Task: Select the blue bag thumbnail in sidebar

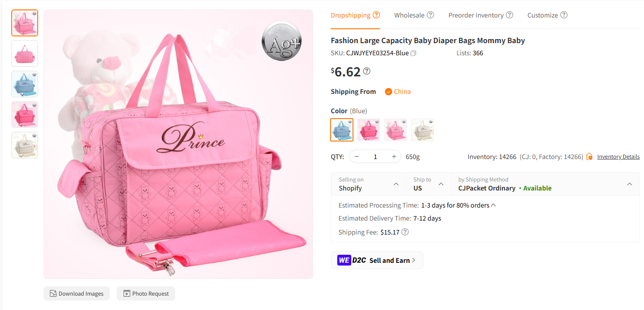Action: pyautogui.click(x=25, y=84)
